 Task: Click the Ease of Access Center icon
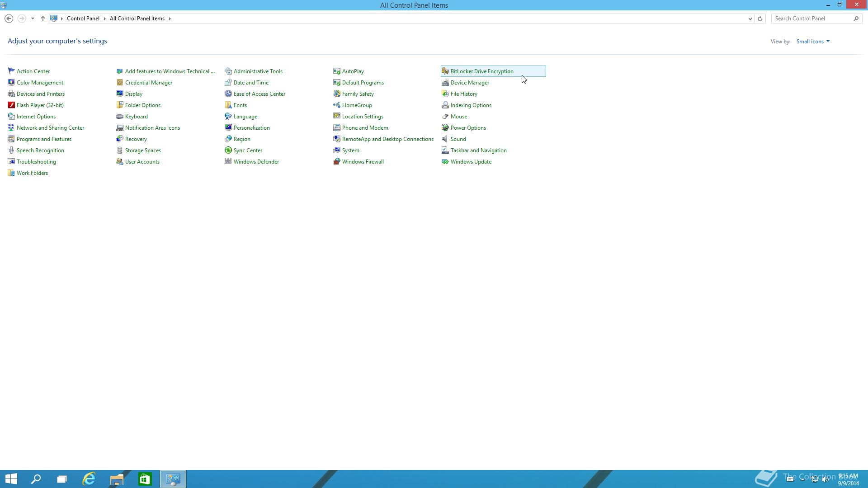[x=228, y=94]
